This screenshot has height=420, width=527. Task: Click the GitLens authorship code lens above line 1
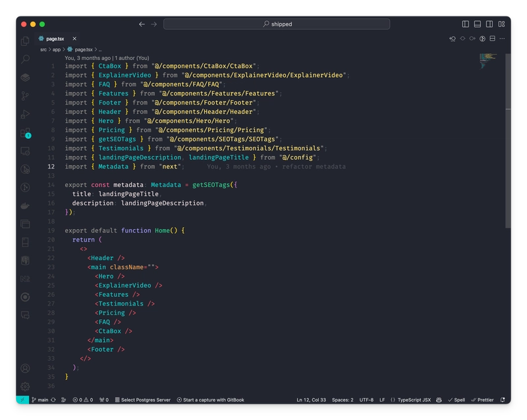[107, 58]
